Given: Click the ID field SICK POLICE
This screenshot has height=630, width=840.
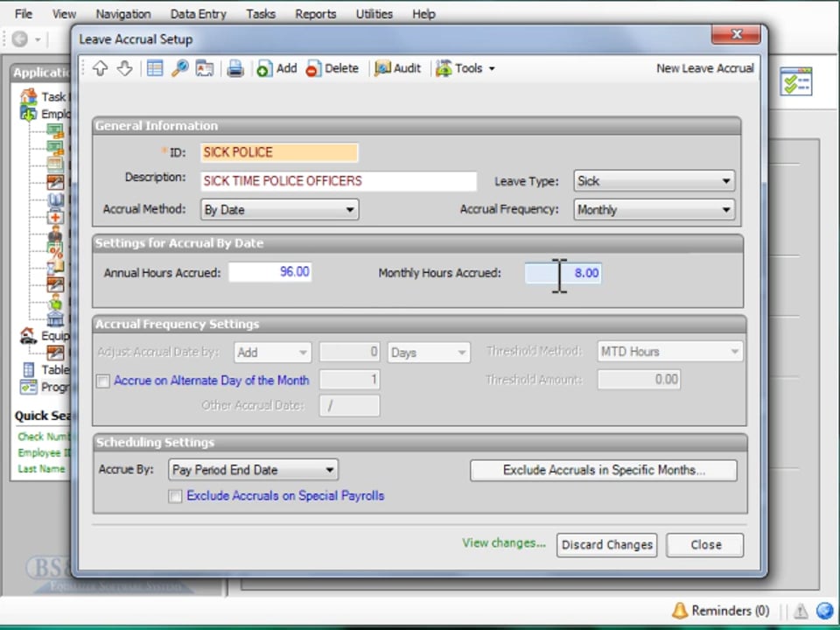Looking at the screenshot, I should [x=279, y=152].
